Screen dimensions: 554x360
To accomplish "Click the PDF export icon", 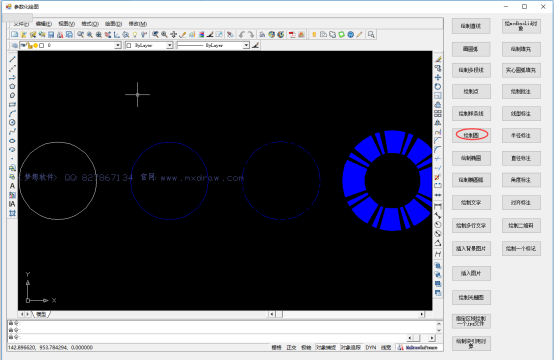I will [292, 34].
